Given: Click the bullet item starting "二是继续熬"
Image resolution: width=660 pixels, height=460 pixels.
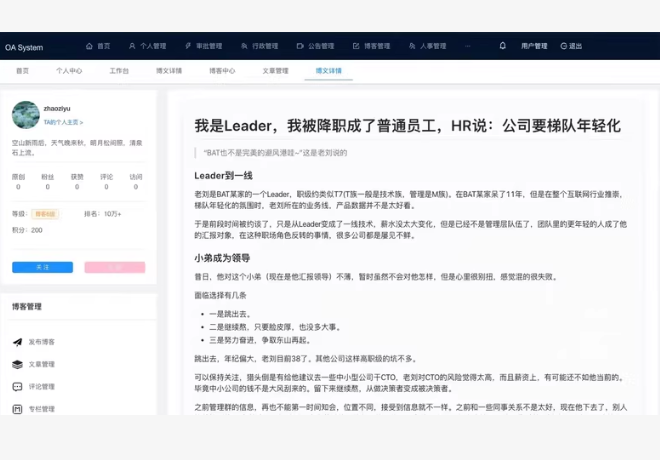Looking at the screenshot, I should click(275, 327).
